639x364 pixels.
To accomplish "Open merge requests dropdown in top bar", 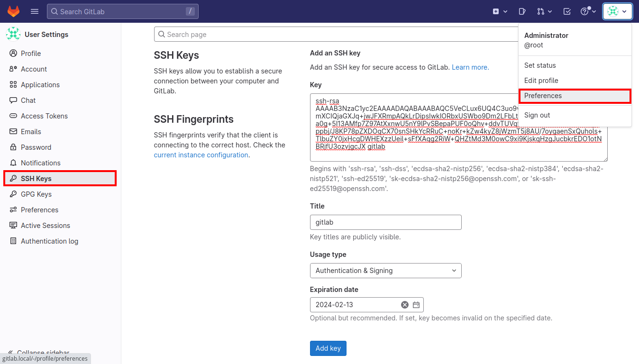I will pyautogui.click(x=545, y=11).
